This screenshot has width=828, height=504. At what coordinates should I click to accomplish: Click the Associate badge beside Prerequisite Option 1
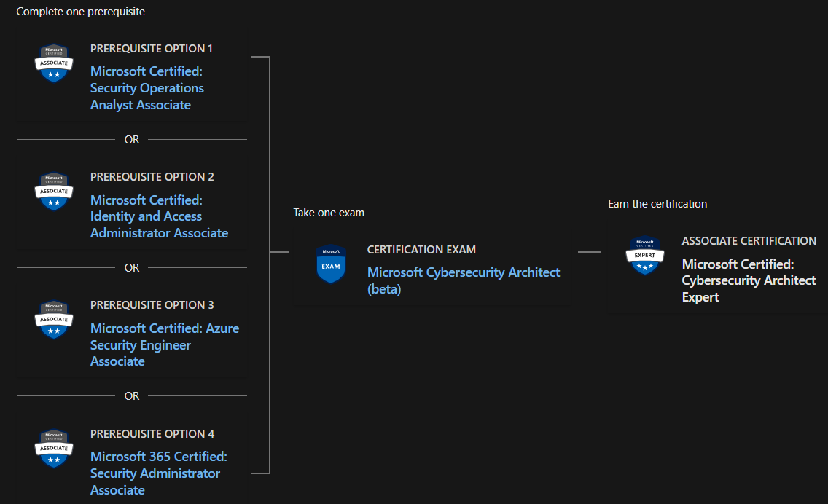54,63
